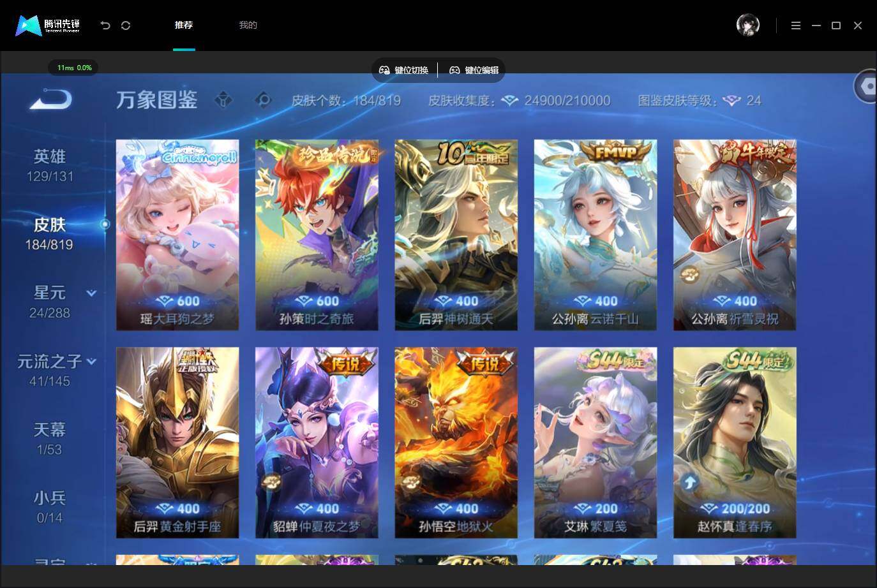
Task: Click the FMVP badge on 云诺千山 card
Action: coord(616,153)
